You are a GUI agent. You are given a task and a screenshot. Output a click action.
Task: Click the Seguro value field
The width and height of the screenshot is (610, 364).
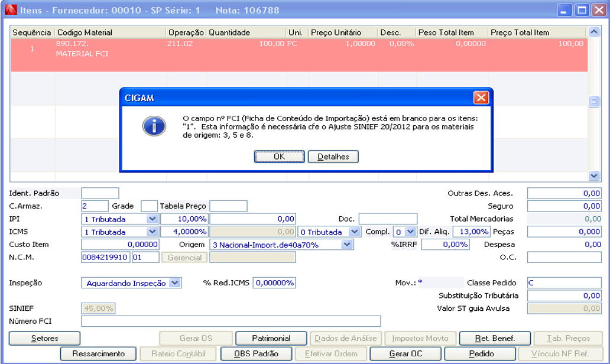click(x=564, y=206)
